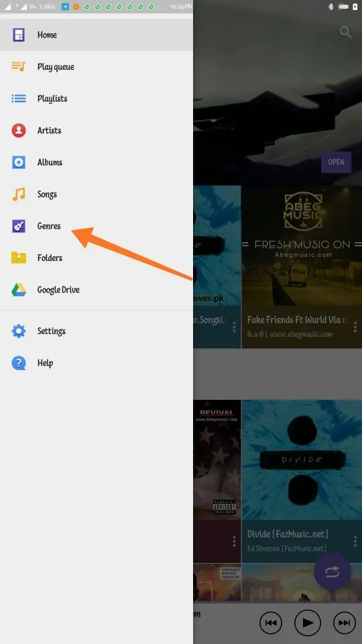
Task: Open the Albums section
Action: point(97,162)
